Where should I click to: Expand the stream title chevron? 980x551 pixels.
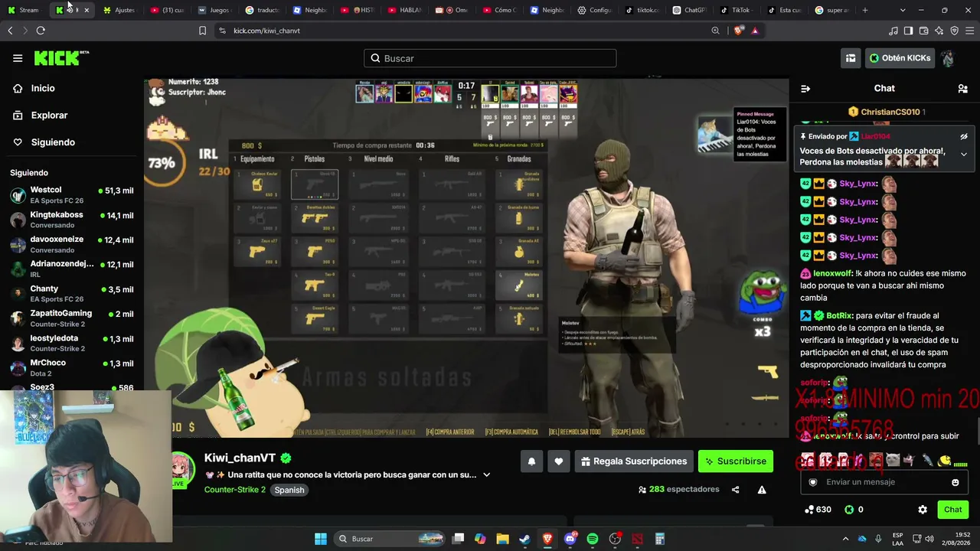tap(486, 475)
